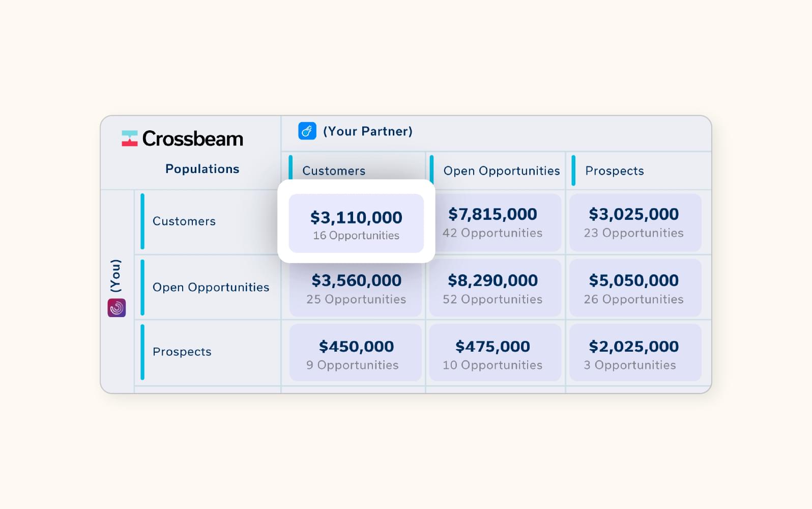Select the Prospects column header
This screenshot has width=812, height=509.
pyautogui.click(x=615, y=171)
